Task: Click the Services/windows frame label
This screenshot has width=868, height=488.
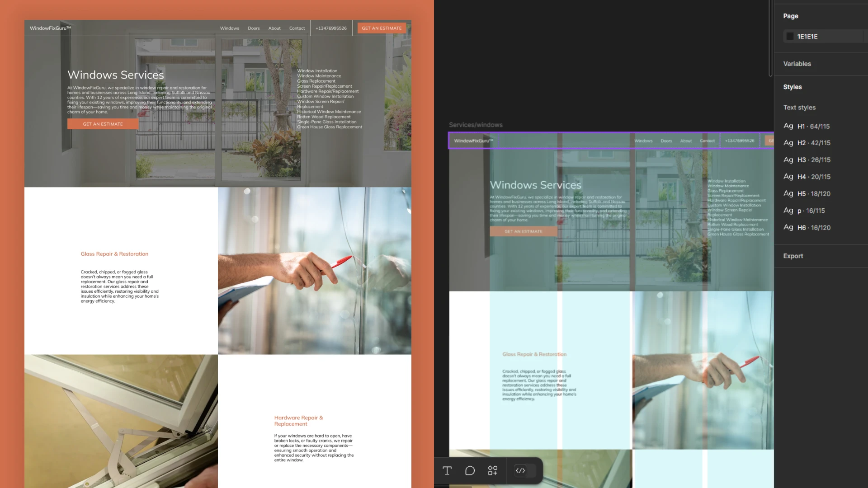Action: coord(476,125)
